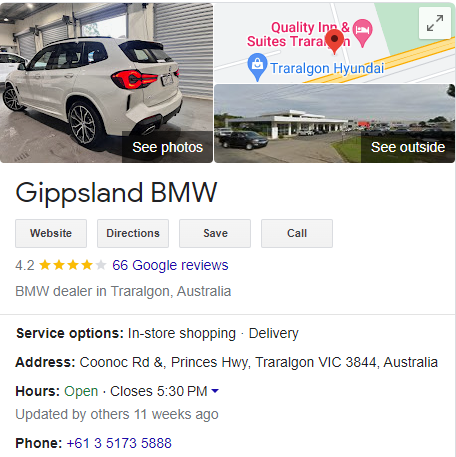Dial the phone number +61 3 5173 5888
The image size is (456, 457).
pos(119,443)
